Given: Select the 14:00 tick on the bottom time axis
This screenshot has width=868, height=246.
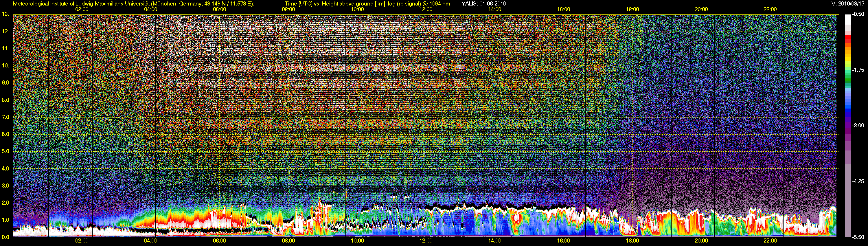Looking at the screenshot, I should coord(495,241).
